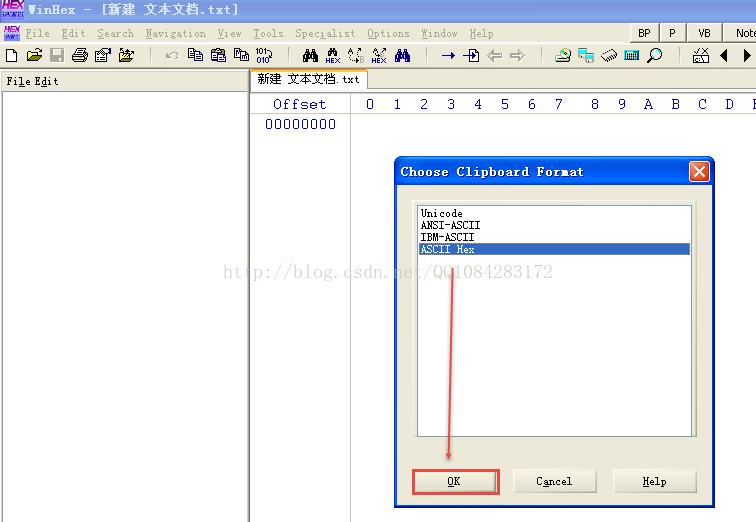Click the Open file folder icon
756x522 pixels.
[x=34, y=55]
